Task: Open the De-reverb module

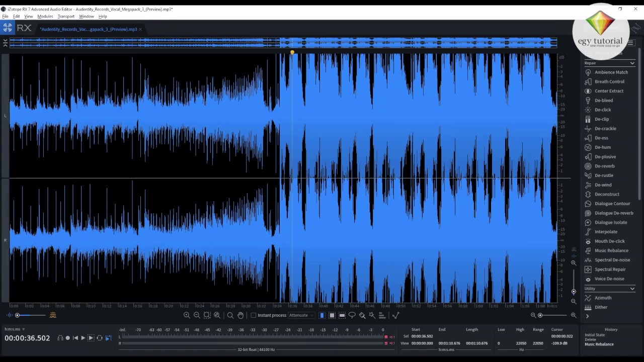Action: click(600, 166)
